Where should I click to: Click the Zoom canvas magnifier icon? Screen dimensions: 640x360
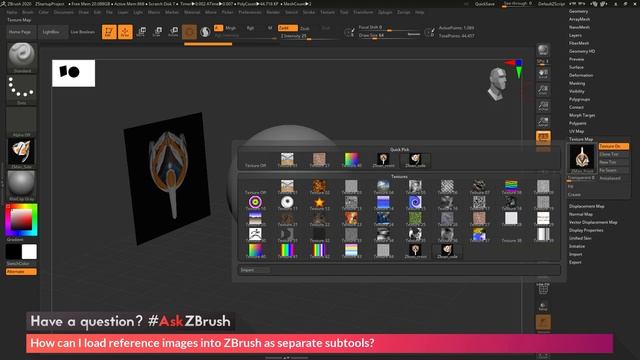(x=543, y=90)
